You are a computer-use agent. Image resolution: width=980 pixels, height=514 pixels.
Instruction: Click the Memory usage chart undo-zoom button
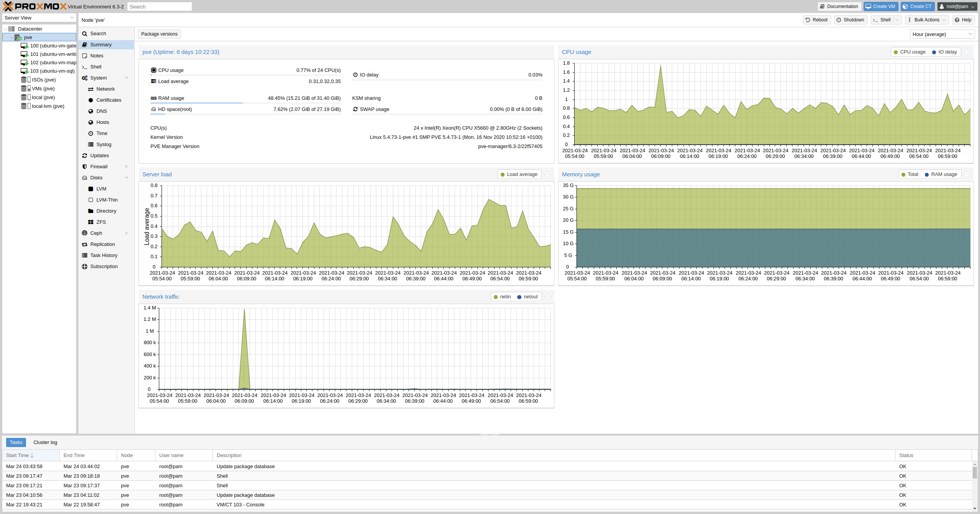(x=967, y=174)
